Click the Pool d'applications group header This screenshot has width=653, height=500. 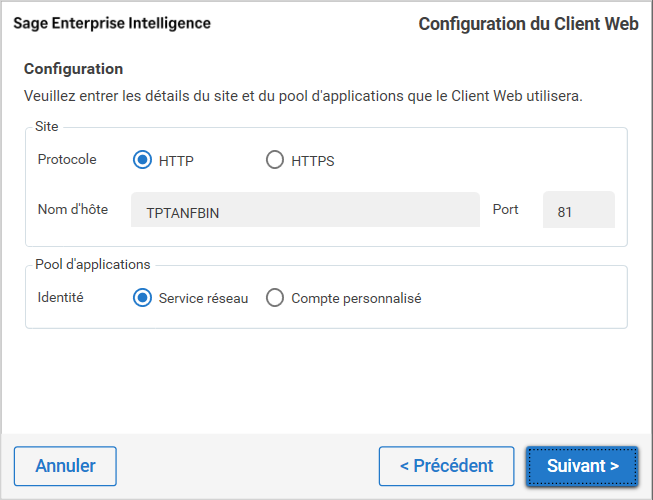coord(92,265)
